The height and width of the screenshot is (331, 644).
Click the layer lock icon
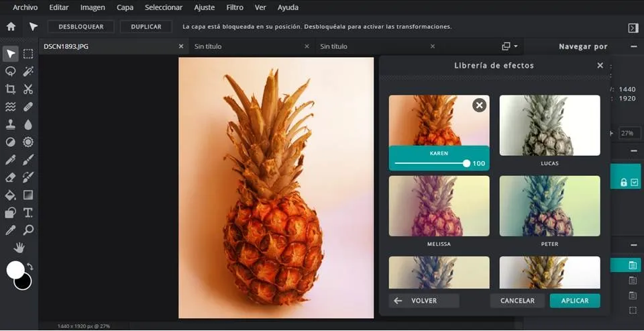tap(623, 182)
